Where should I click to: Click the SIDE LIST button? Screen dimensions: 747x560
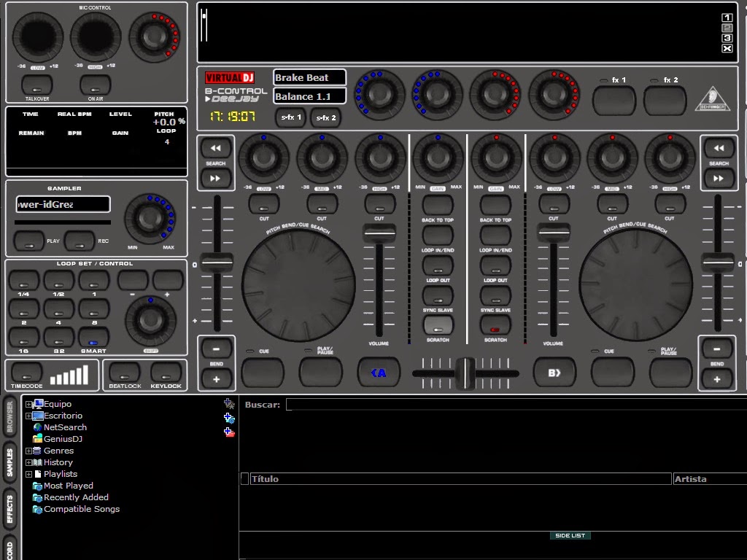(570, 534)
